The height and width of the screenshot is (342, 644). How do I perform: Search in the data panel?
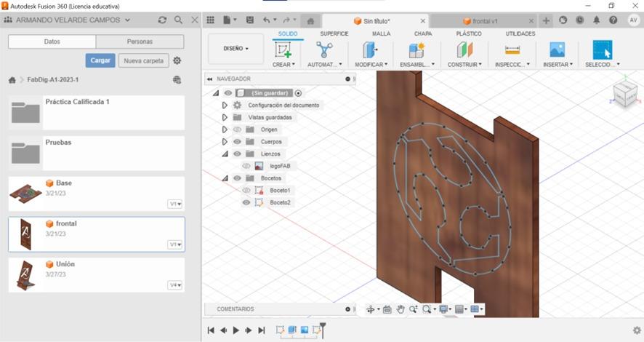[x=178, y=20]
